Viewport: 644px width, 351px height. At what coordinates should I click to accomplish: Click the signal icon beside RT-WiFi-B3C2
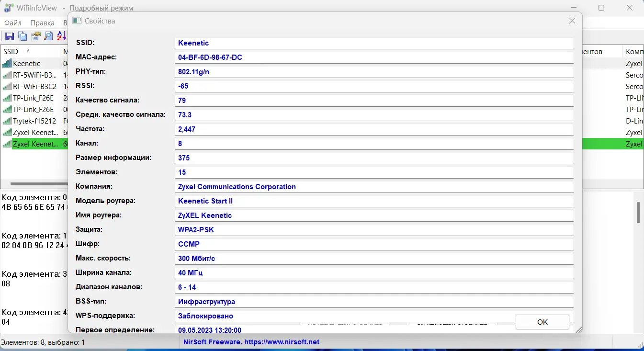[7, 87]
